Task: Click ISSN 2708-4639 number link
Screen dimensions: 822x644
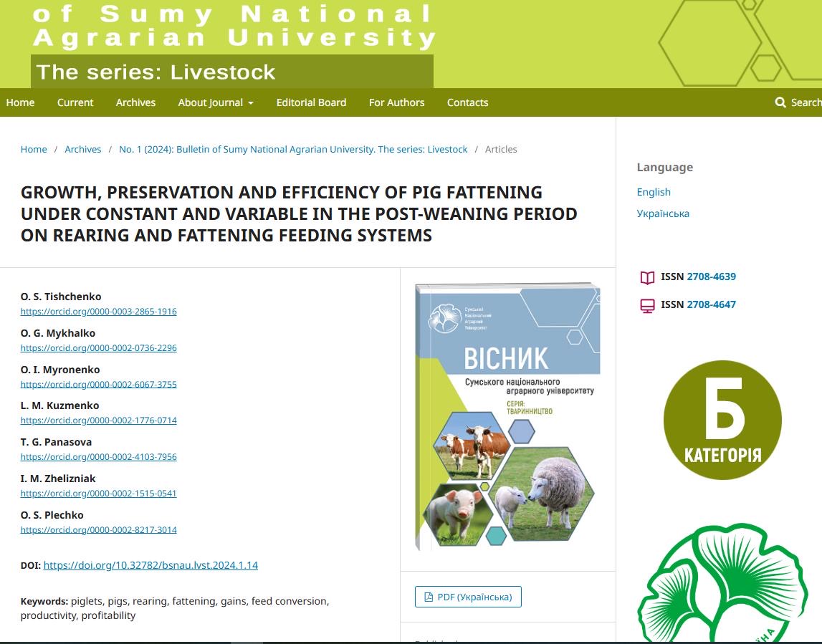Action: coord(711,277)
